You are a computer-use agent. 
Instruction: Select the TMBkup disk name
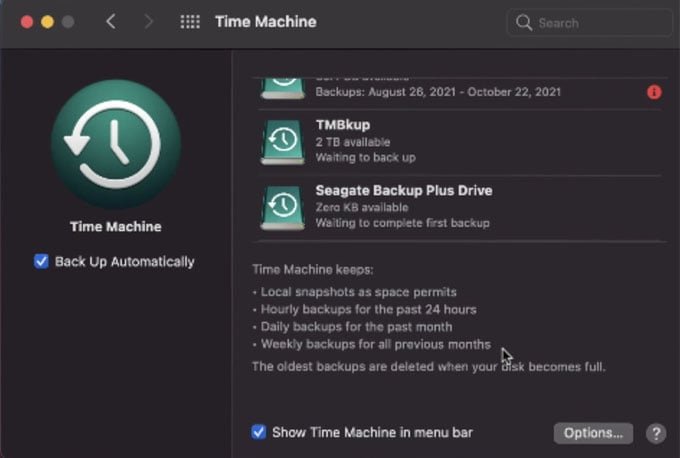click(x=343, y=125)
